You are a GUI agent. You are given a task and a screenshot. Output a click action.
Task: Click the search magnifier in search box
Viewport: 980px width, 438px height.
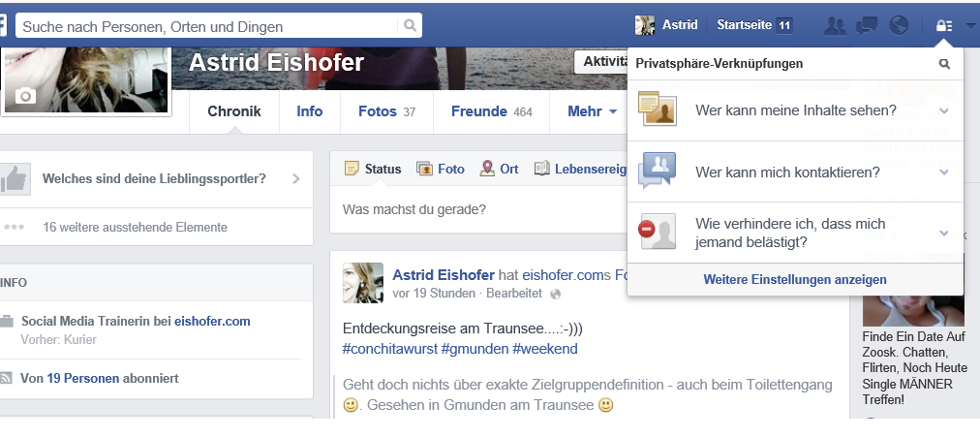[410, 25]
